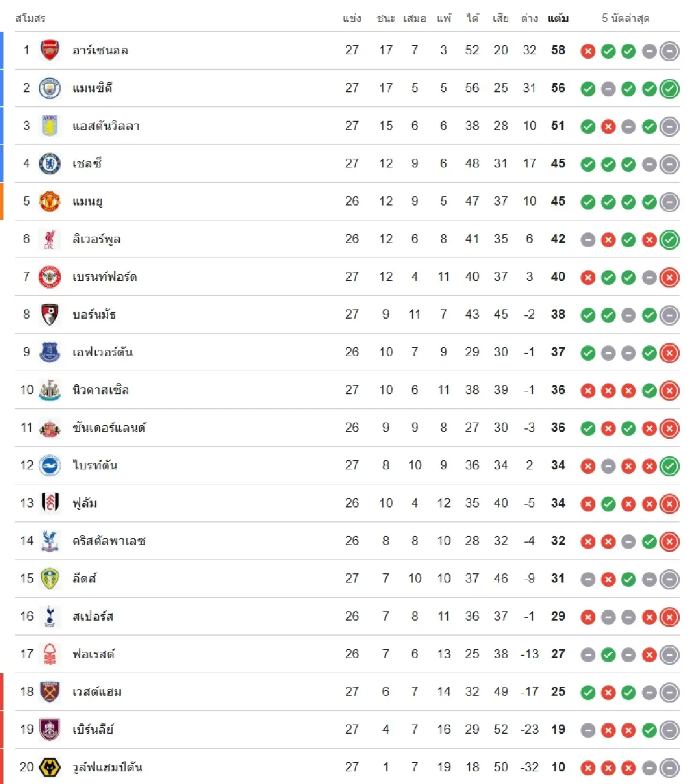Open the แอสตันวิลลา team name link
Image resolution: width=693 pixels, height=784 pixels.
tap(106, 126)
